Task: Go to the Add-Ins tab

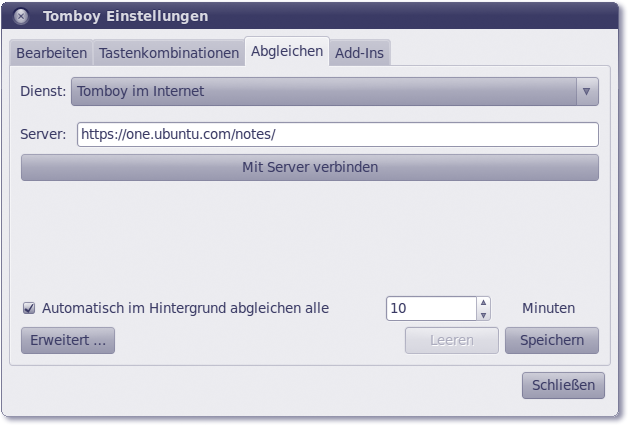Action: (360, 52)
